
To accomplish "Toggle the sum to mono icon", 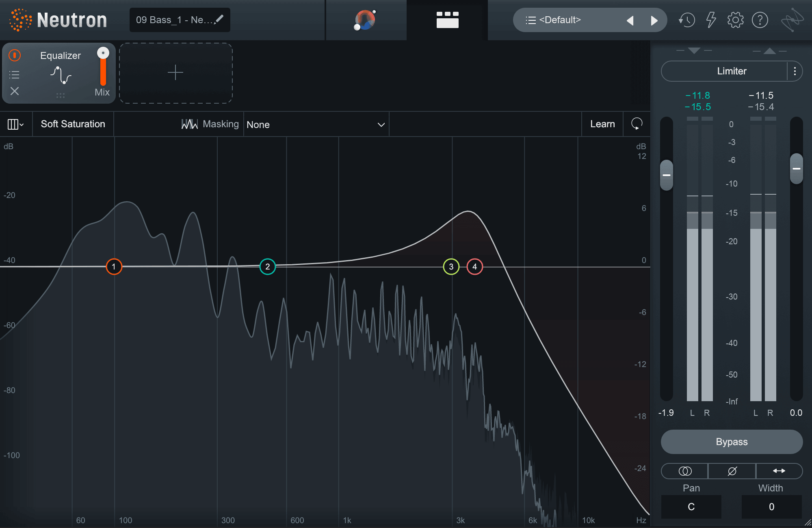I will [685, 471].
